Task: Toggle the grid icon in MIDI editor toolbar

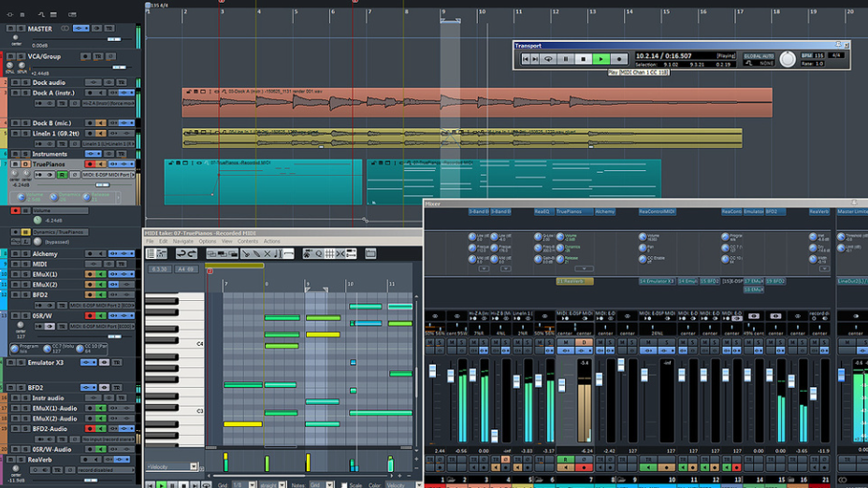Action: (329, 253)
